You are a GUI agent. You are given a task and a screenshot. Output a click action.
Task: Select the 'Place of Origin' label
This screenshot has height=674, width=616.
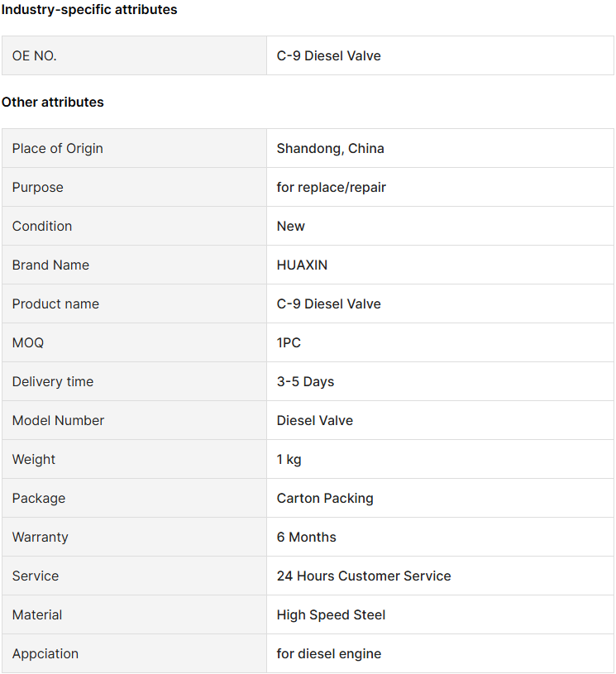[58, 148]
